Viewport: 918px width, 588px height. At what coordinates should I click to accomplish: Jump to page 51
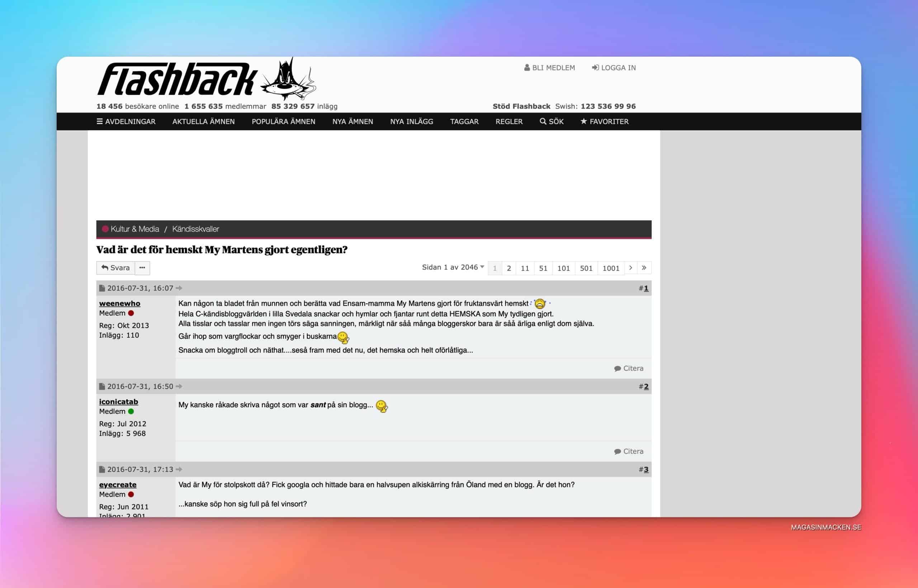(543, 268)
